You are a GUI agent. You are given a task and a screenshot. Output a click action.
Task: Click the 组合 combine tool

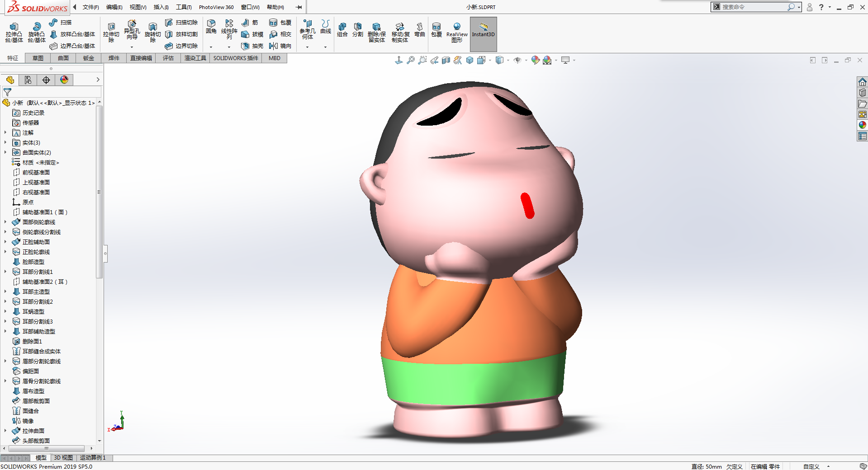(x=342, y=30)
